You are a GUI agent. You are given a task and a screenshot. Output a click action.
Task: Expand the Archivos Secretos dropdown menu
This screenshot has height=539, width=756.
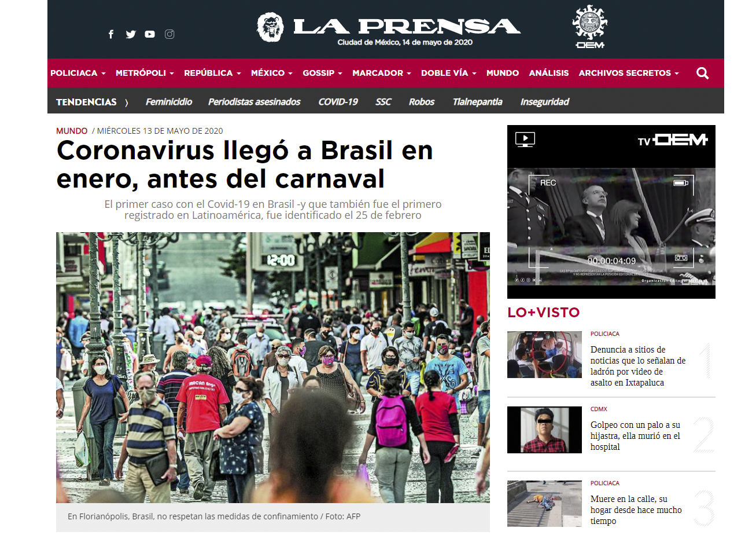[x=629, y=73]
